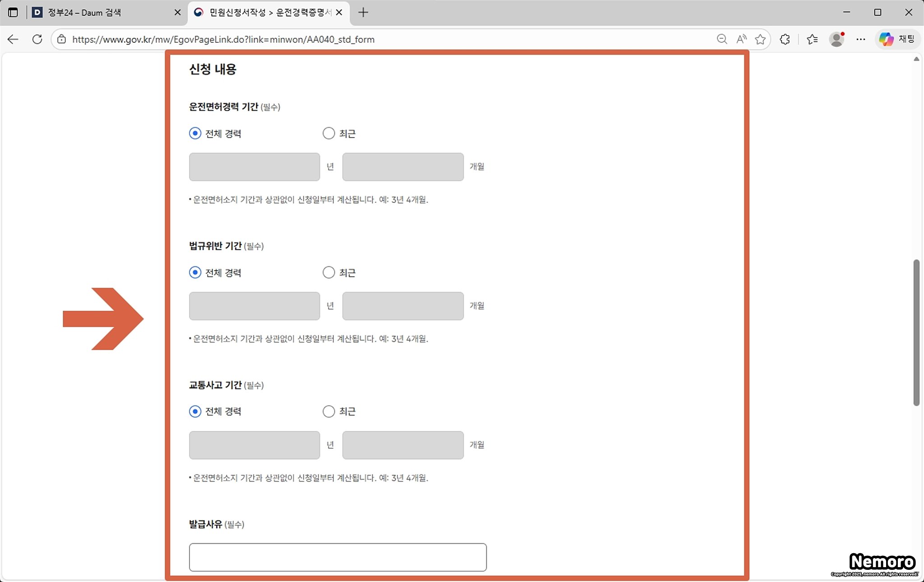
Task: Open Copilot chat button
Action: (897, 39)
